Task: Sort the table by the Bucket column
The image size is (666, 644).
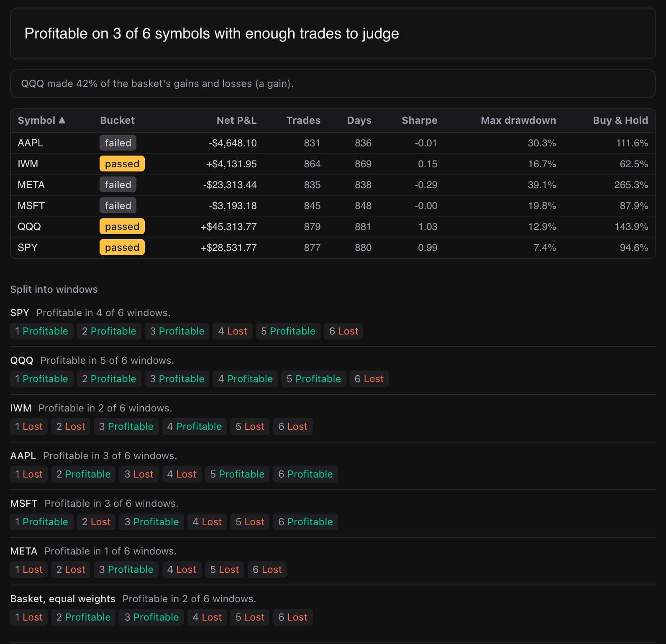Action: point(117,120)
